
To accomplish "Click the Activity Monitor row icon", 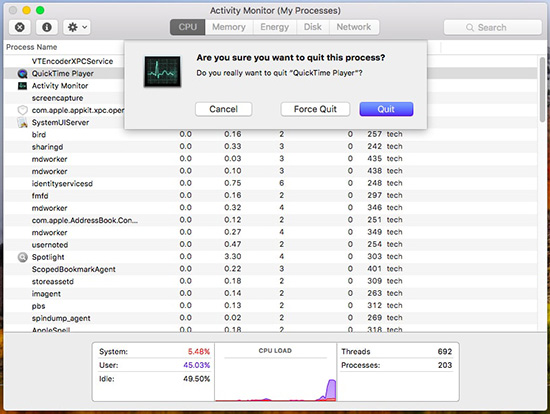I will pos(22,86).
